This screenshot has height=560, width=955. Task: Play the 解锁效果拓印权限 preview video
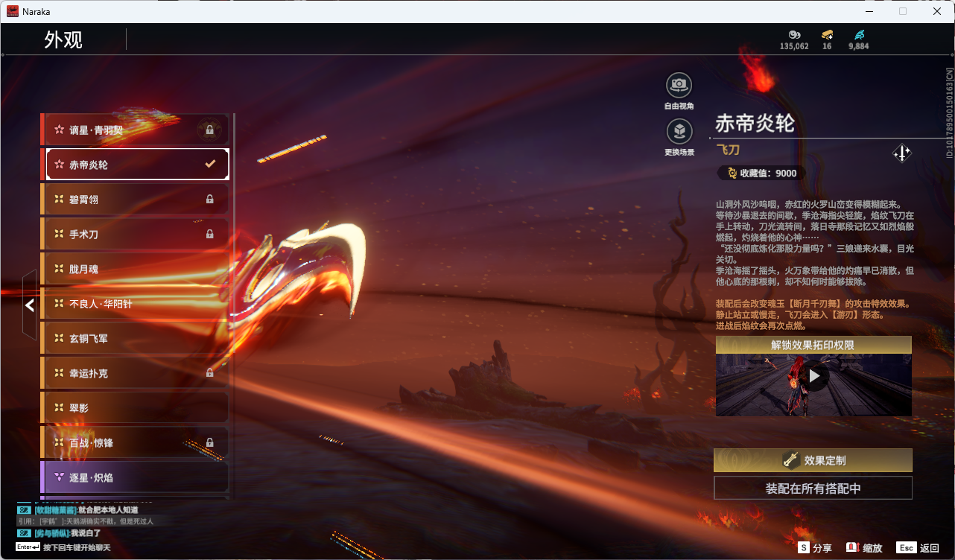point(813,377)
